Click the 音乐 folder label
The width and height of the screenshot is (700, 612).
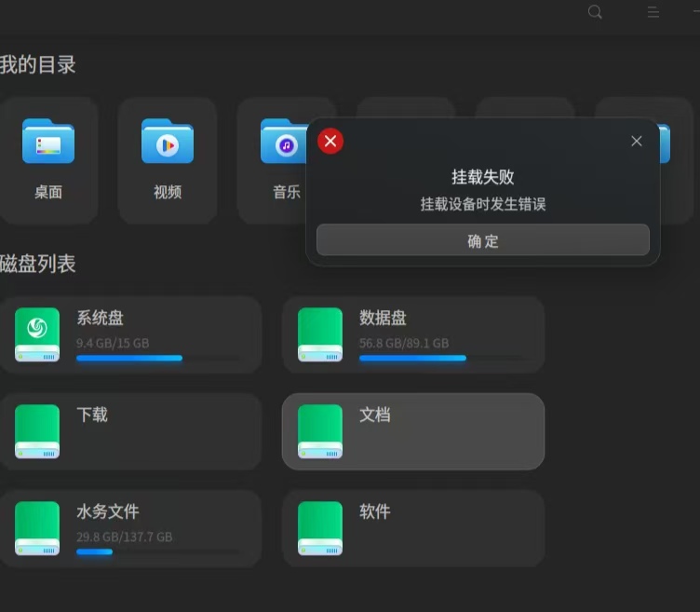287,192
